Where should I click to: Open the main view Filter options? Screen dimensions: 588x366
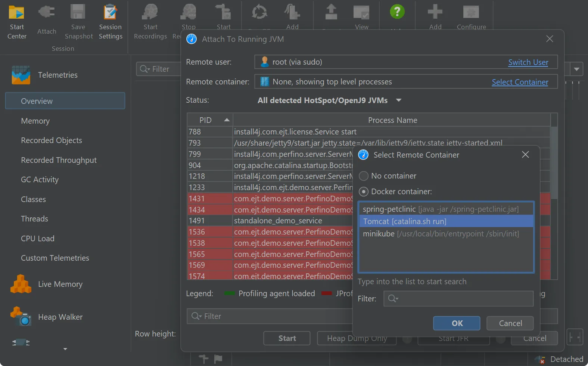coord(144,69)
